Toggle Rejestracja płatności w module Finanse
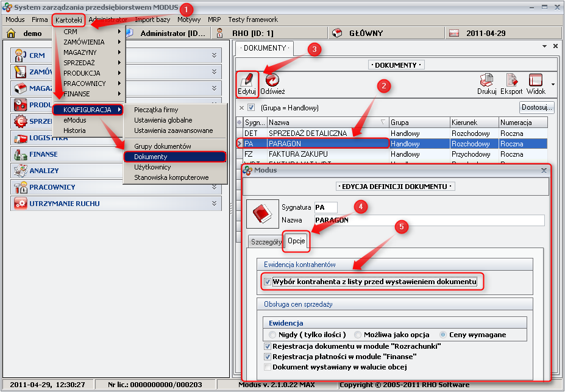 pyautogui.click(x=268, y=357)
